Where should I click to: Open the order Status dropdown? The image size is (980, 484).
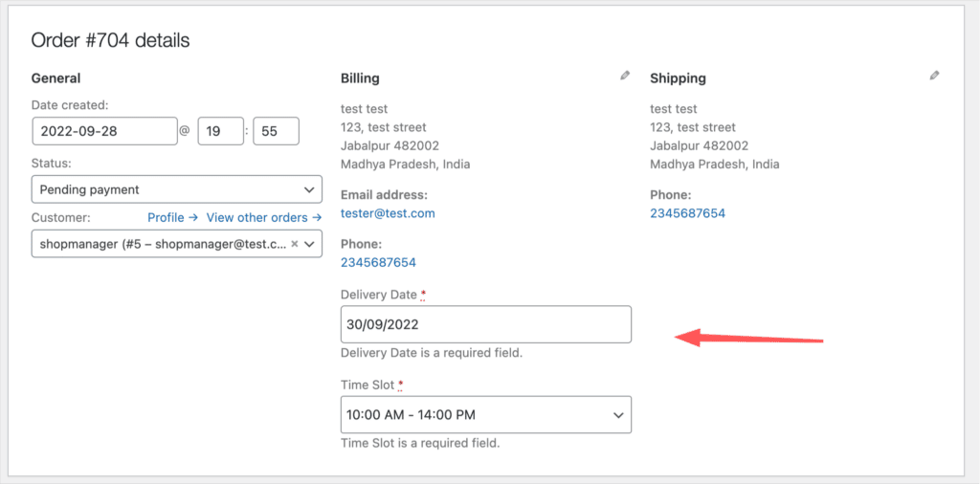177,189
